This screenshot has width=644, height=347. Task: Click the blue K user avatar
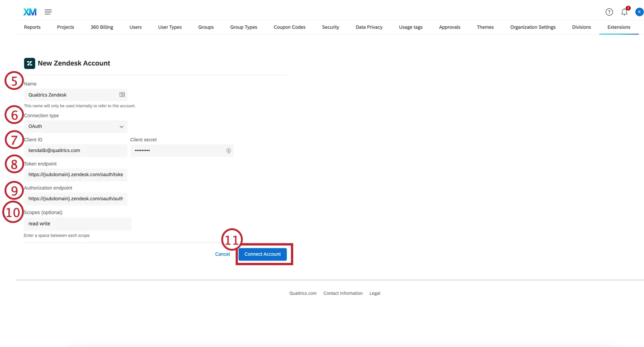[639, 12]
